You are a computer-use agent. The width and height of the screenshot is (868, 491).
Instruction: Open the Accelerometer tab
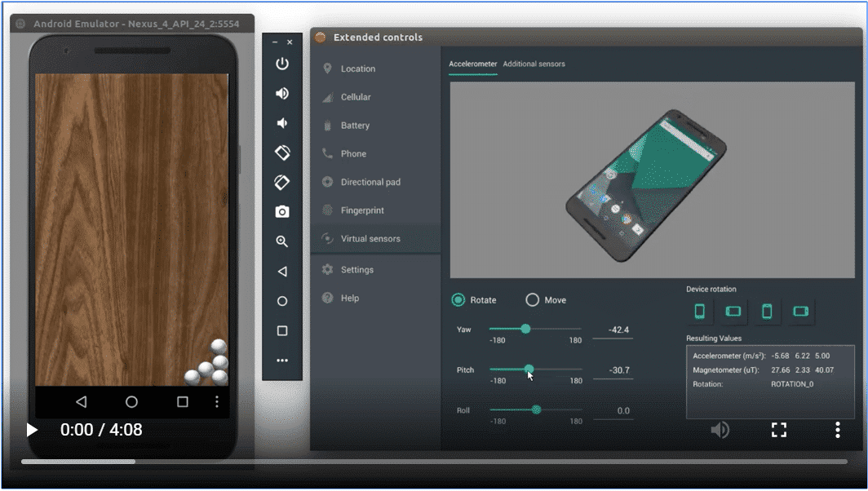[x=473, y=64]
